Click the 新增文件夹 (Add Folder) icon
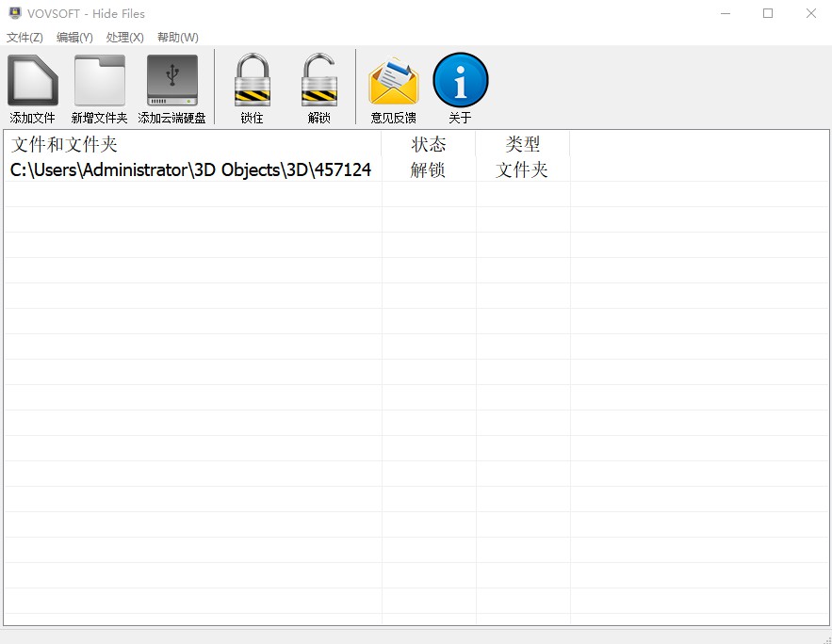The width and height of the screenshot is (832, 644). (x=100, y=81)
